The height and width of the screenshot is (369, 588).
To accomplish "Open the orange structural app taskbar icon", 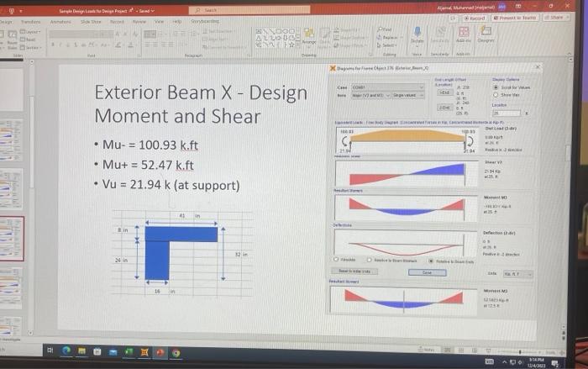I will pyautogui.click(x=144, y=352).
